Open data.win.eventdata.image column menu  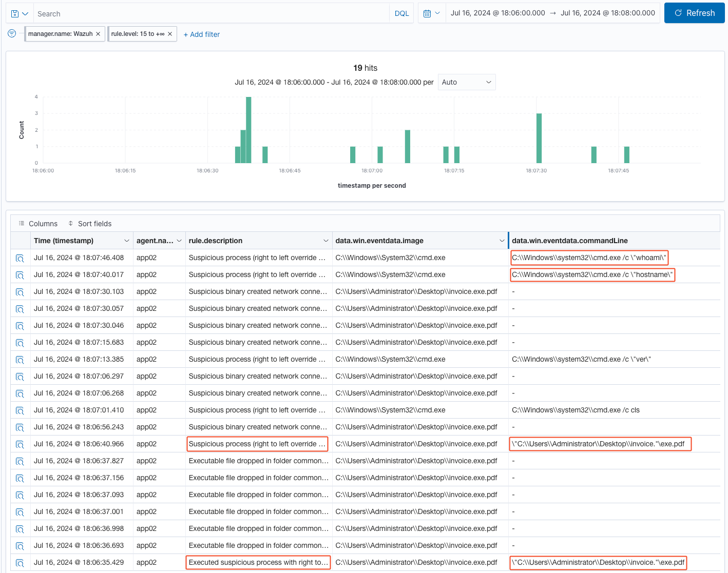pyautogui.click(x=502, y=241)
